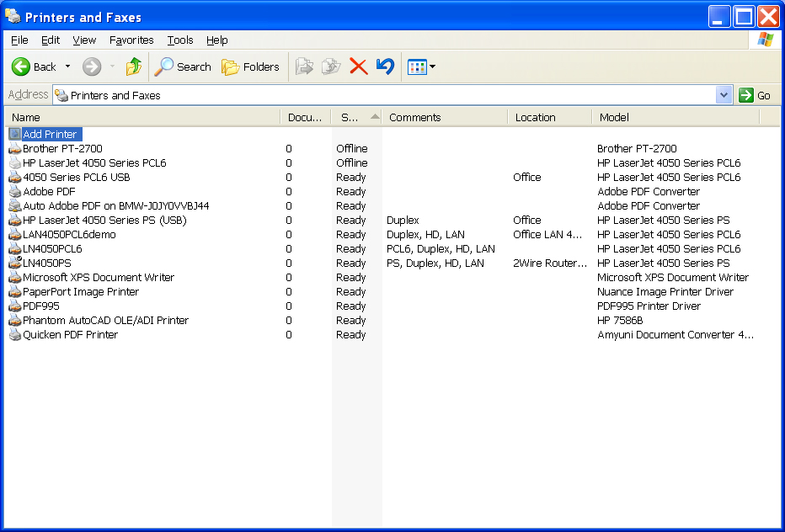The image size is (785, 532).
Task: Open the Back button history dropdown arrow
Action: tap(68, 66)
